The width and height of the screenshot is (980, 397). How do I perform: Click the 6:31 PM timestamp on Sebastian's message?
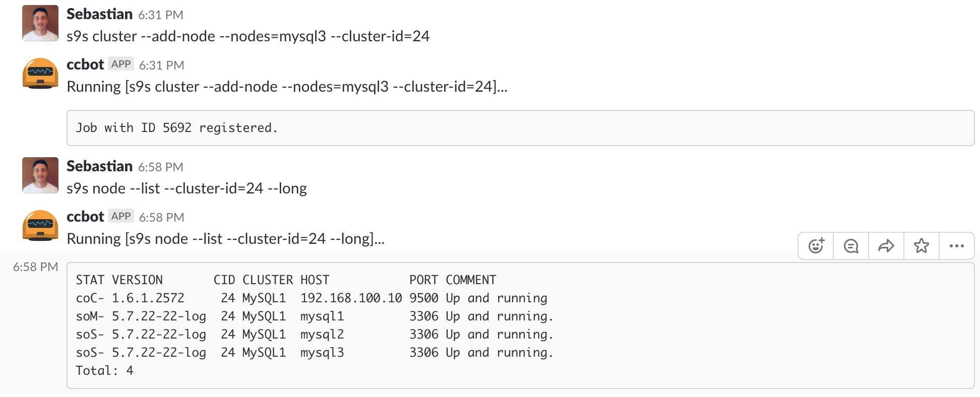click(x=161, y=15)
